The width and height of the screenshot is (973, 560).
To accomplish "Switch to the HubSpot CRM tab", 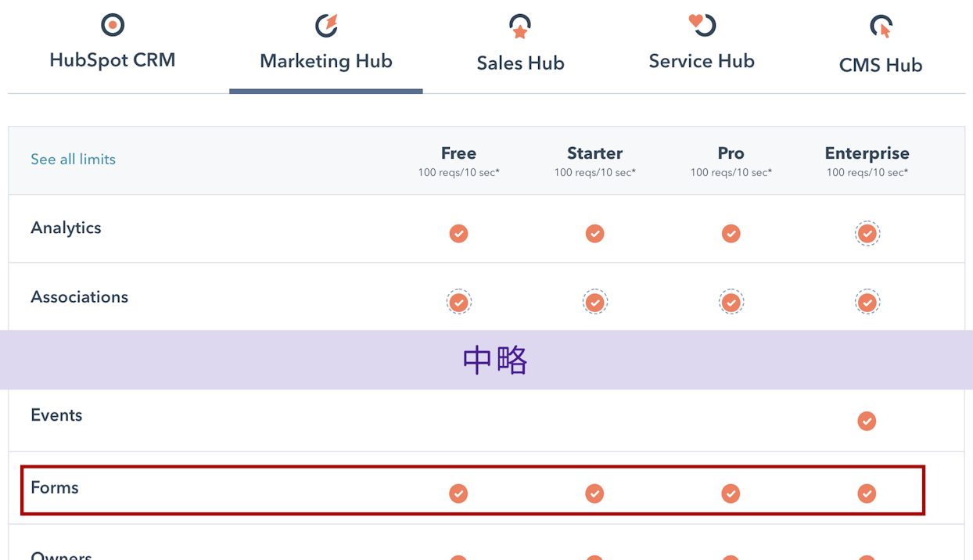I will click(113, 60).
